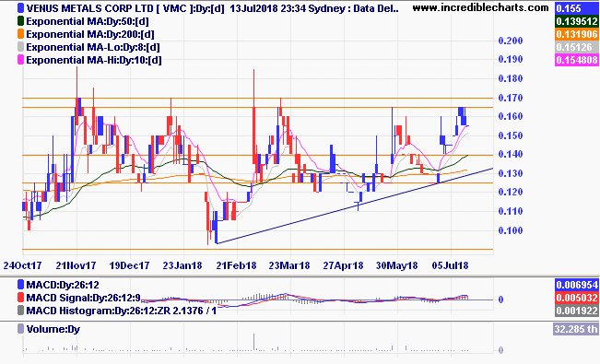
Task: Select the Volume:Dy indicator label
Action: 53,329
